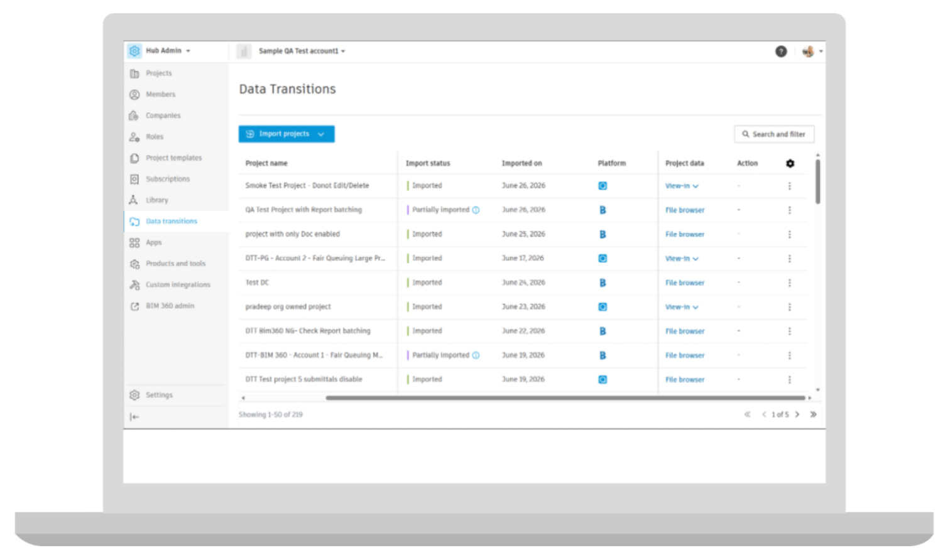This screenshot has height=560, width=950.
Task: Open the Custom integrations sidebar icon
Action: [134, 285]
